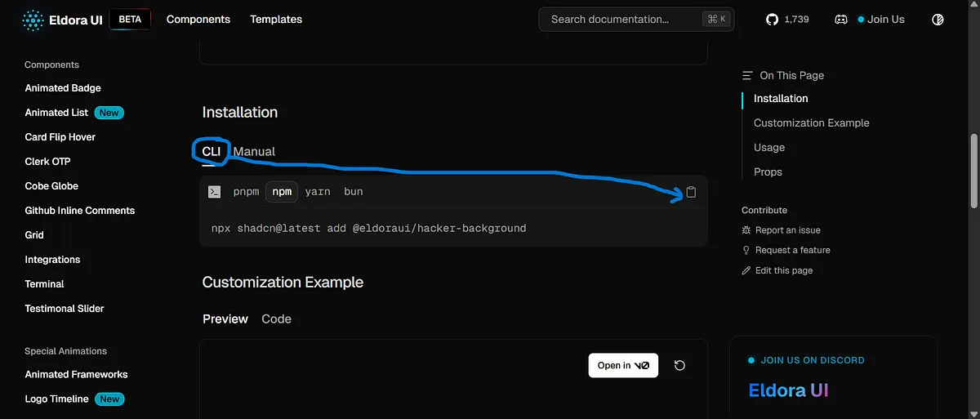Open Animated Badge in sidebar
Image resolution: width=980 pixels, height=419 pixels.
click(x=63, y=88)
